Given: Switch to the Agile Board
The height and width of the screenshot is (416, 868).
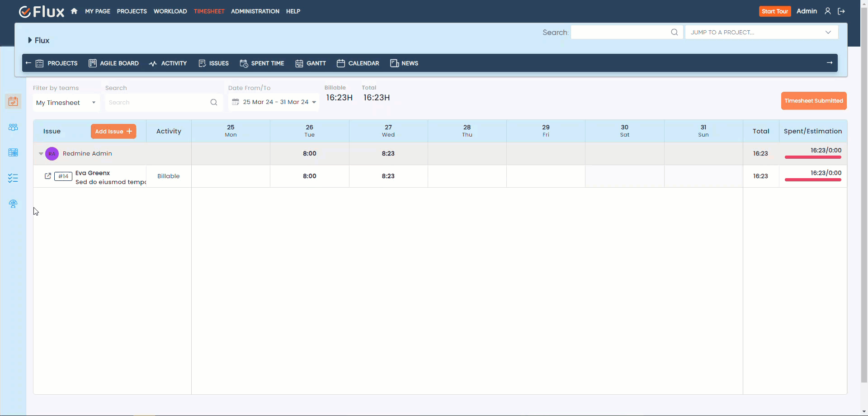Looking at the screenshot, I should (x=113, y=63).
